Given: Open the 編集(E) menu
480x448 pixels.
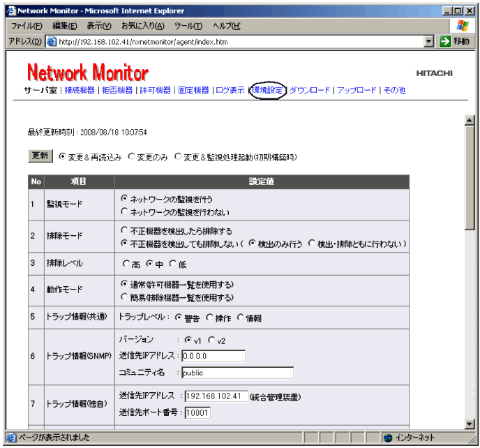Looking at the screenshot, I should pos(65,26).
